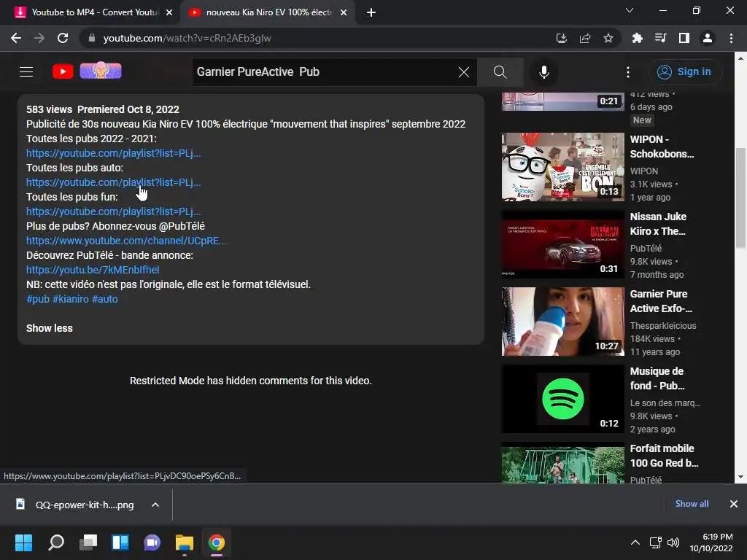The height and width of the screenshot is (560, 747).
Task: Go back with the browser back arrow
Action: click(16, 38)
